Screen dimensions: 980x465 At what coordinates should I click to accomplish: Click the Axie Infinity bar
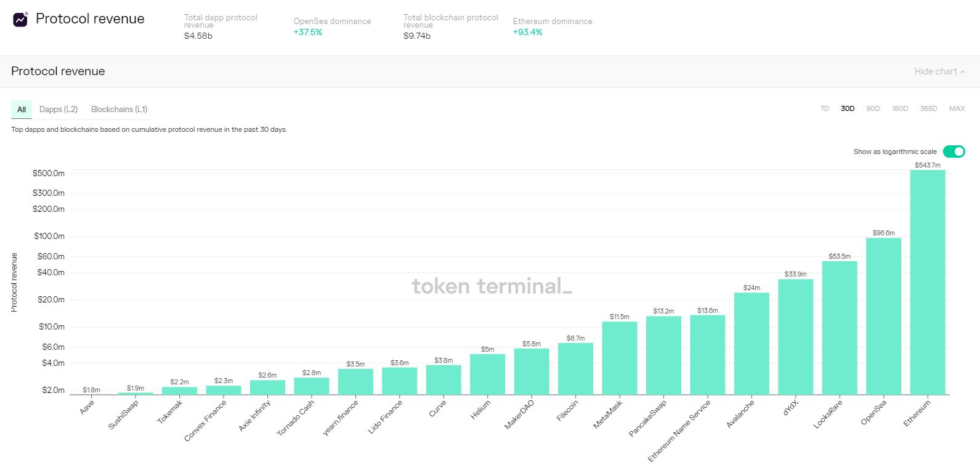(267, 387)
